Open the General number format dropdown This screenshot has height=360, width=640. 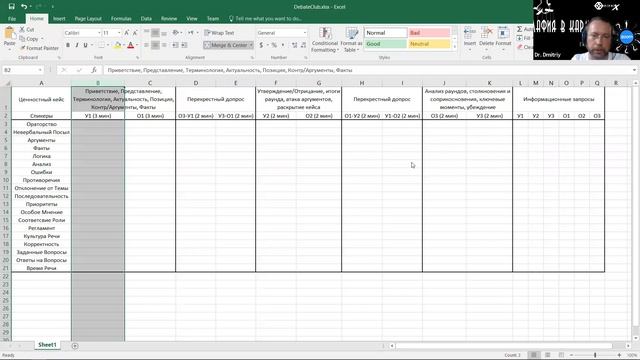click(x=304, y=33)
